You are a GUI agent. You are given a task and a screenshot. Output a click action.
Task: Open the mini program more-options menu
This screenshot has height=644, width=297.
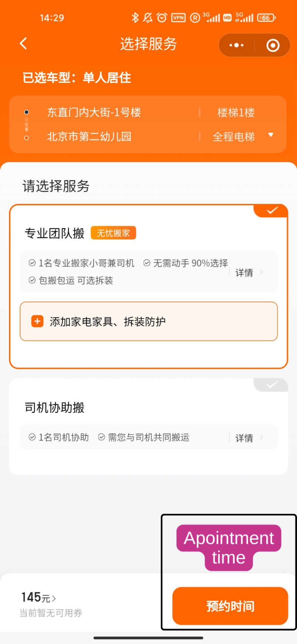236,45
